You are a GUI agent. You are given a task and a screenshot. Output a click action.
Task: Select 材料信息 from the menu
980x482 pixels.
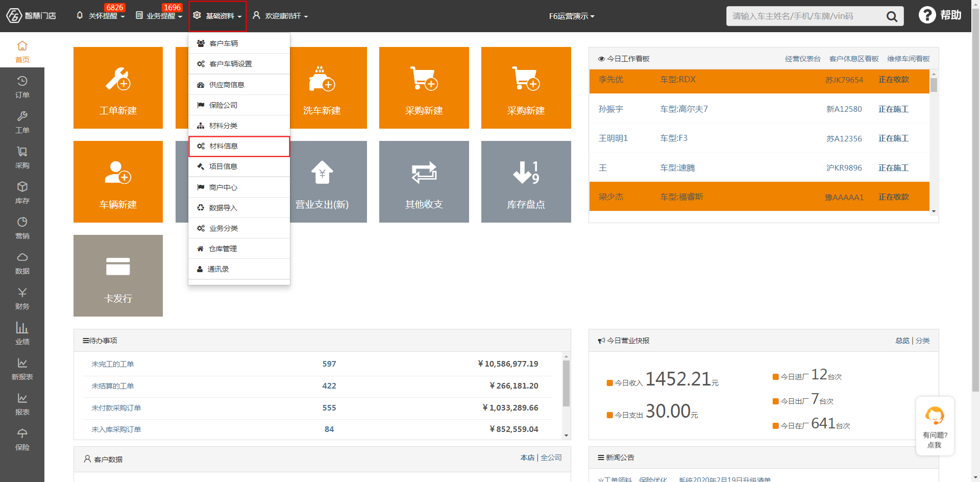tap(239, 146)
